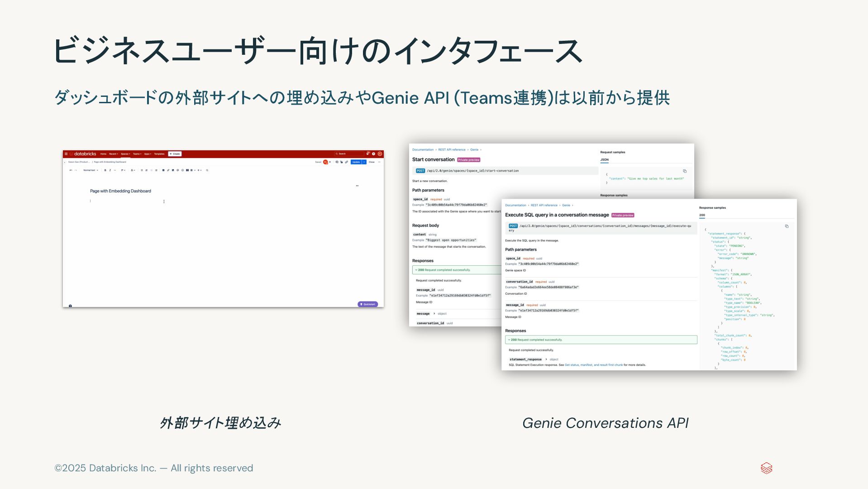This screenshot has width=868, height=489.
Task: Click the blue Update button
Action: coord(356,162)
